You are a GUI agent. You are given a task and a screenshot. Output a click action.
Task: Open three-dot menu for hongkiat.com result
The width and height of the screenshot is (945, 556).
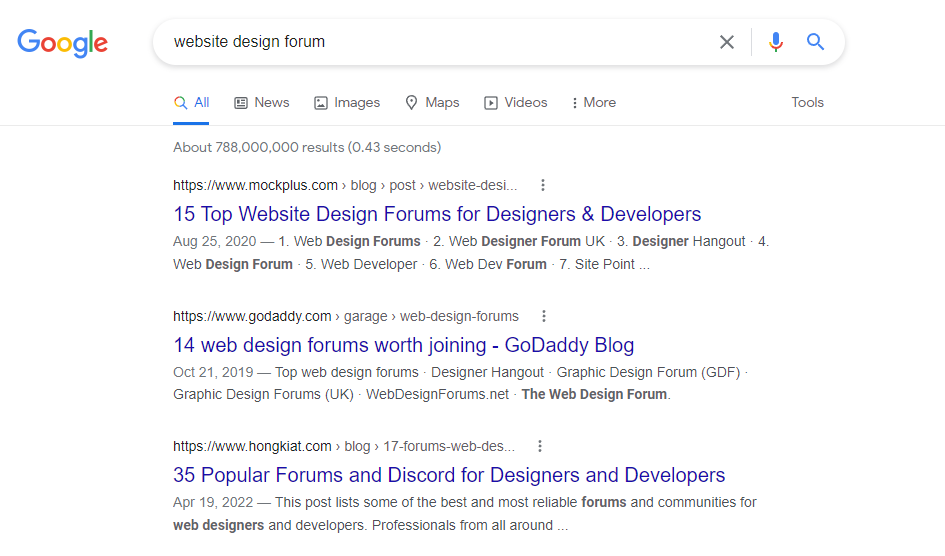(x=540, y=446)
